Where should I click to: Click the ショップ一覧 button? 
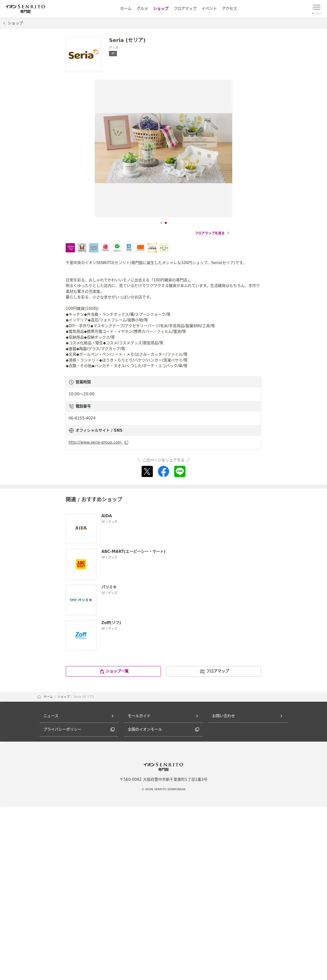point(113,671)
